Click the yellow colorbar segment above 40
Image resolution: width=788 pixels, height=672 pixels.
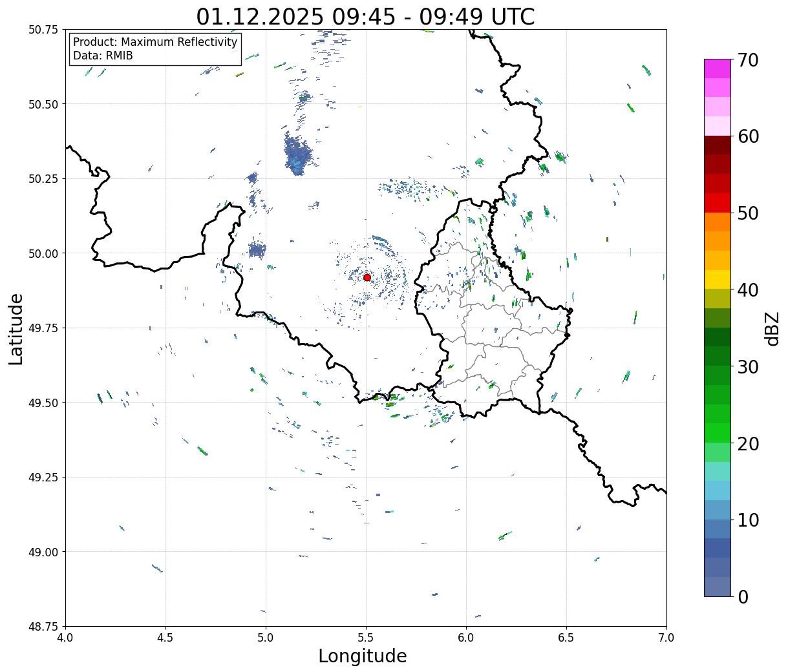click(718, 279)
